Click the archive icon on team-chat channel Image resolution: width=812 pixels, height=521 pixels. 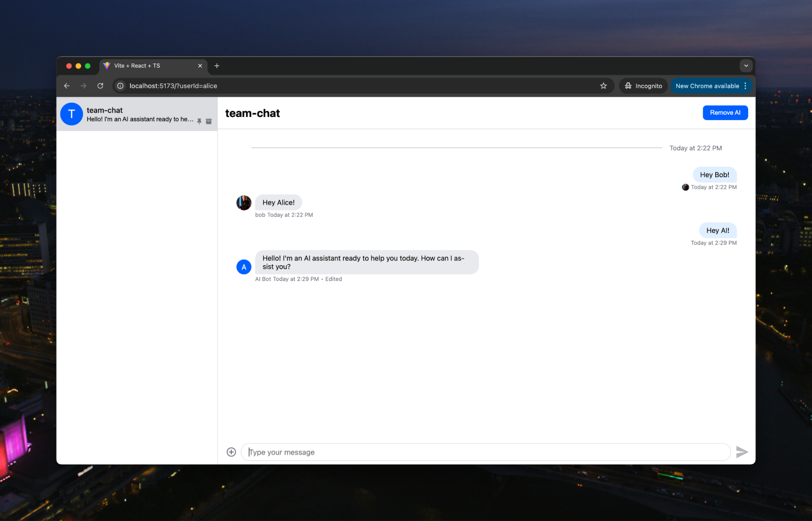[x=209, y=121]
